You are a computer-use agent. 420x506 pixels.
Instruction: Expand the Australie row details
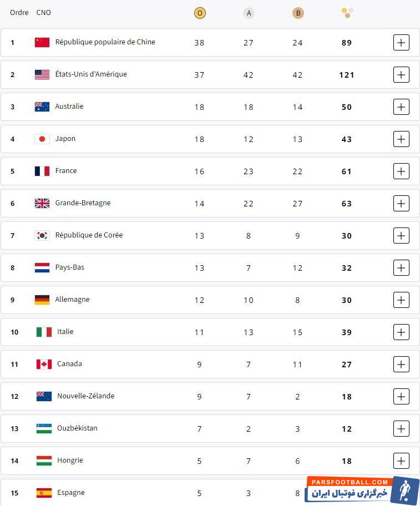tap(401, 107)
